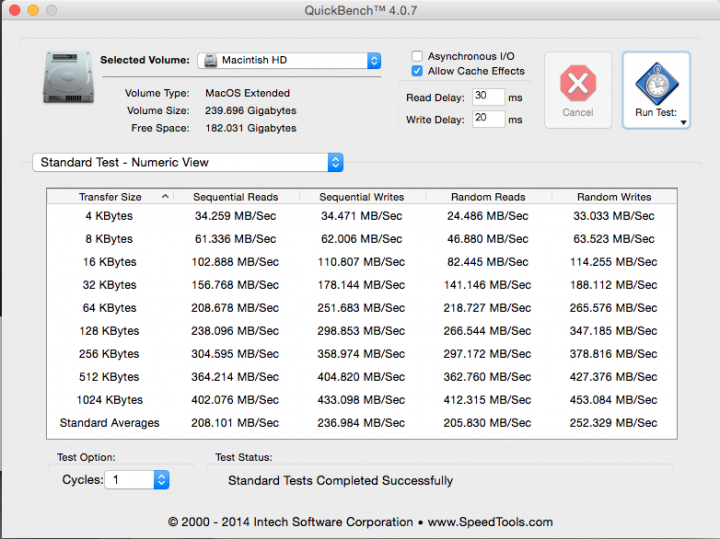Click the Sequential Writes column header
Screen dimensions: 720x539
point(362,197)
